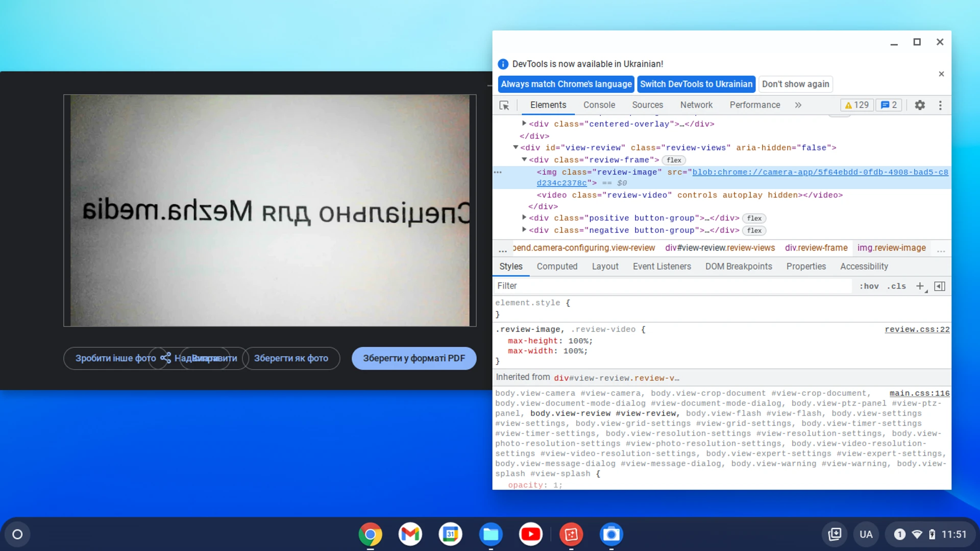980x551 pixels.
Task: Click Switch DevTools to Ukrainian
Action: coord(696,84)
